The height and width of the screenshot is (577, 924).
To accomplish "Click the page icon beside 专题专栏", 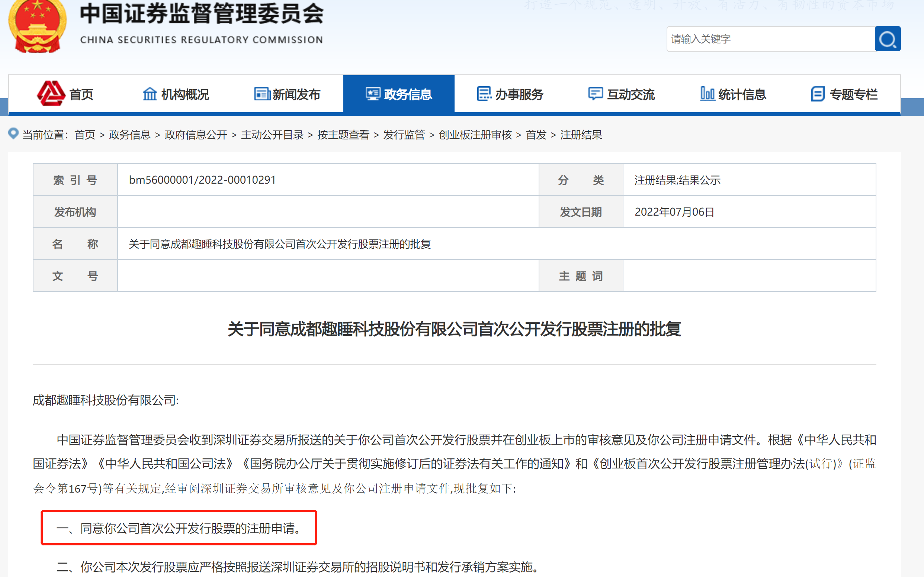I will pyautogui.click(x=818, y=94).
